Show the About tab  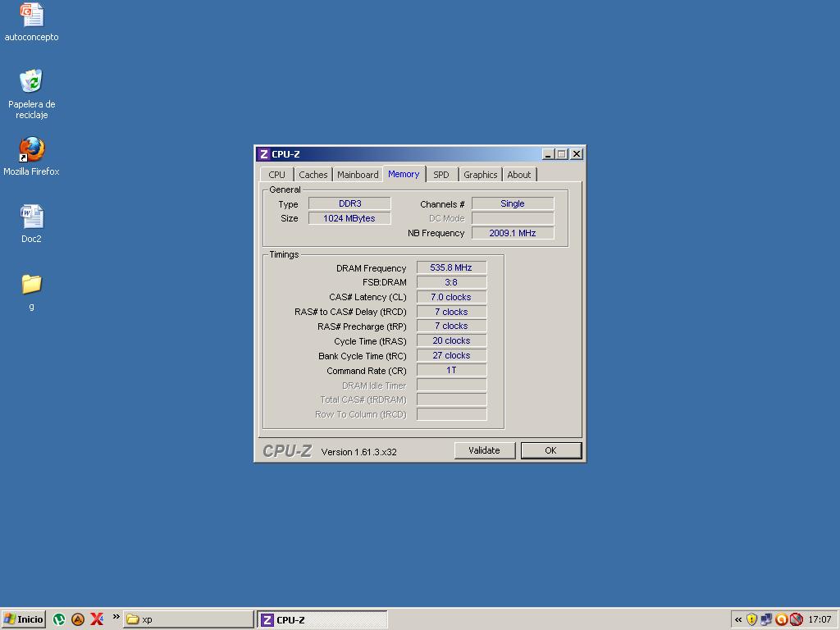pos(518,175)
